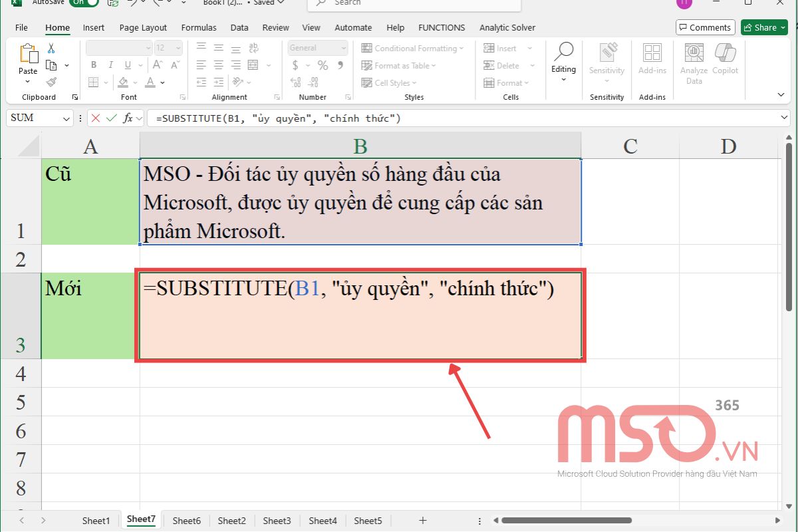
Task: Switch to Insert tab
Action: click(94, 27)
